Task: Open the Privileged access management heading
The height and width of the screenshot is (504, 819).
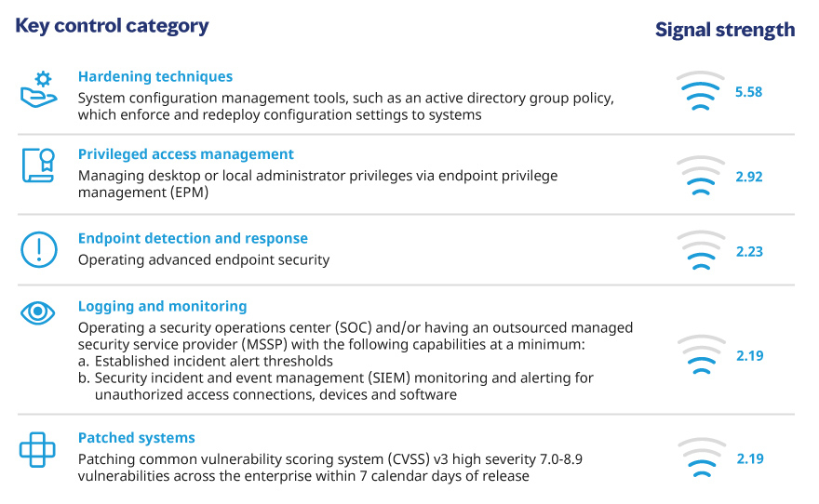Action: click(x=185, y=154)
